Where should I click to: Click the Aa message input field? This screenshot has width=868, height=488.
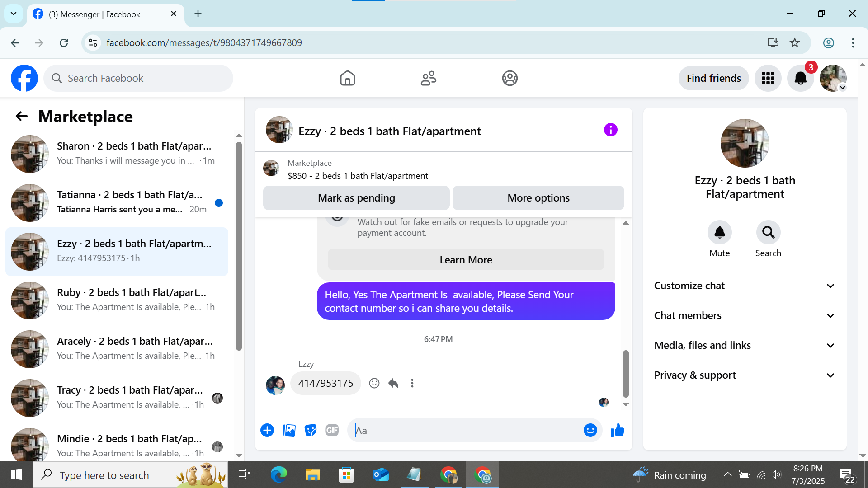pos(466,431)
